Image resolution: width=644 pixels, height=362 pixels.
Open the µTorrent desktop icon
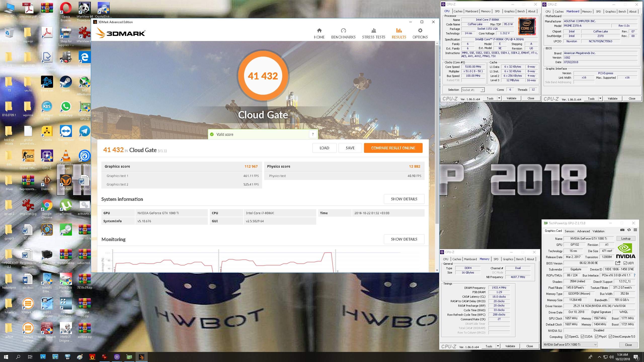pos(66,207)
